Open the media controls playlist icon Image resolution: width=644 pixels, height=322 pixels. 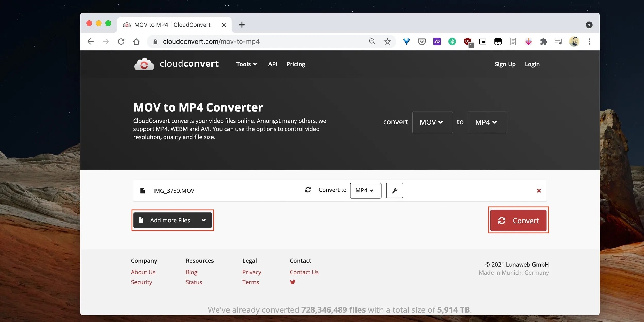[559, 41]
